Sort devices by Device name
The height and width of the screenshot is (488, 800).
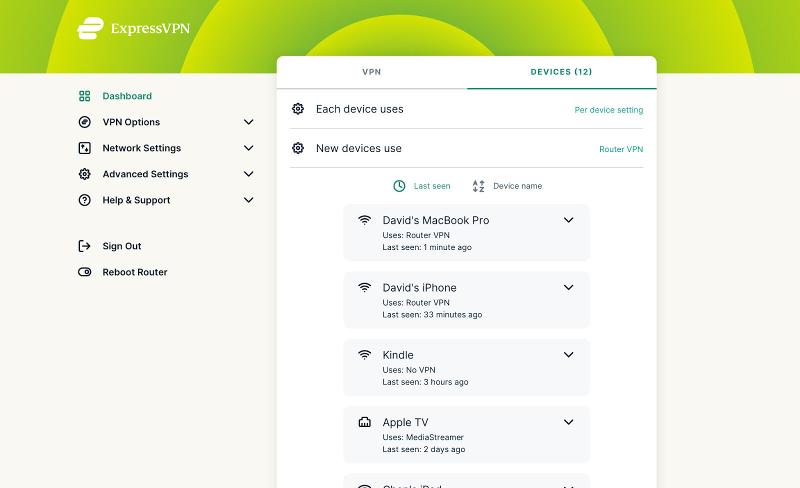(x=517, y=186)
